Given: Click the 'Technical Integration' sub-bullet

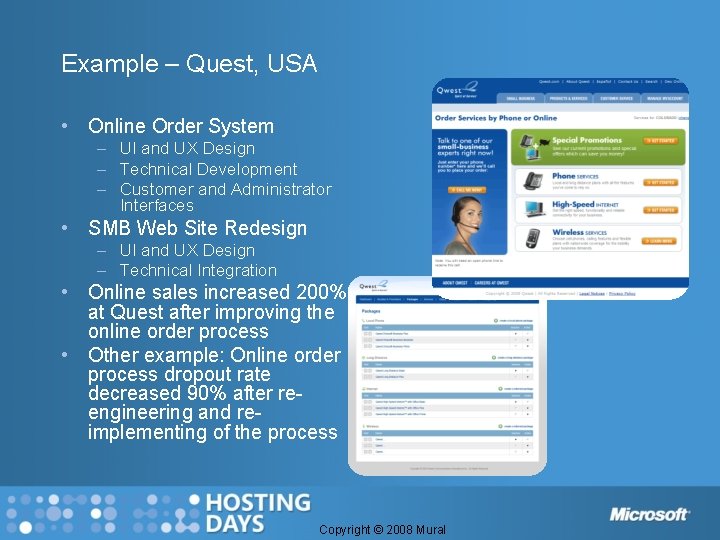Looking at the screenshot, I should pyautogui.click(x=198, y=270).
